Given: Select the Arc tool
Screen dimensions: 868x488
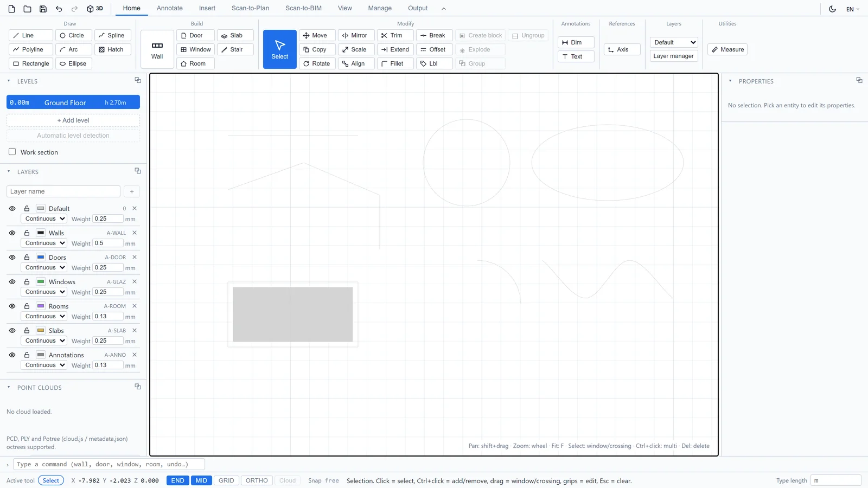Looking at the screenshot, I should [x=73, y=49].
